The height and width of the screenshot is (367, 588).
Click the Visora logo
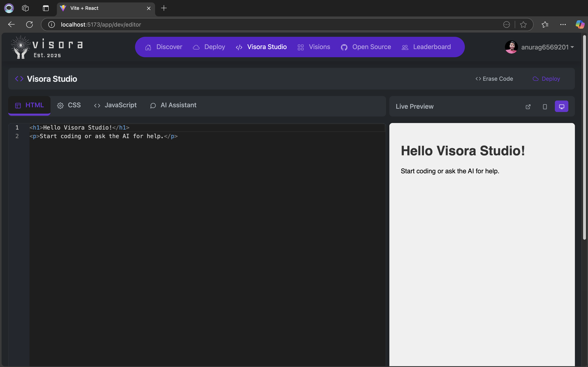pos(47,47)
